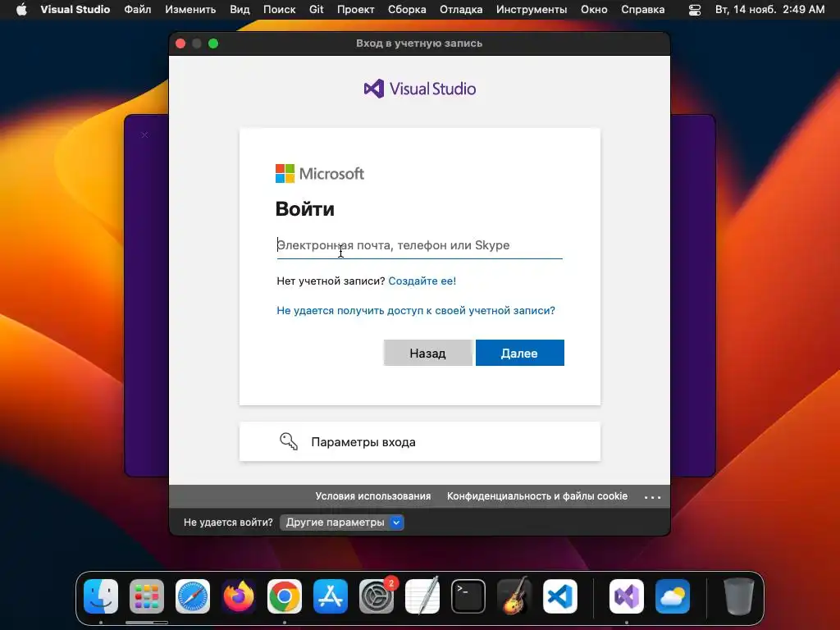Open the Изменить menu
The image size is (840, 630).
click(190, 9)
